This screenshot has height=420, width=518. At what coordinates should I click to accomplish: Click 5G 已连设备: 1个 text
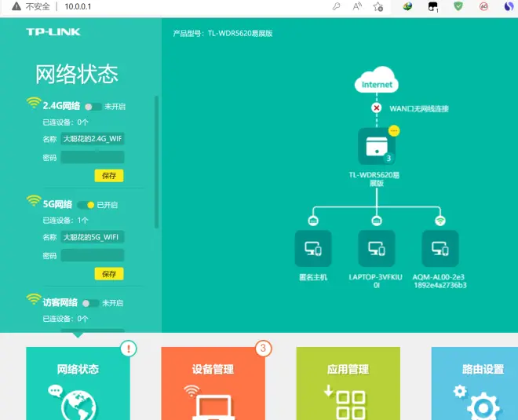(65, 221)
